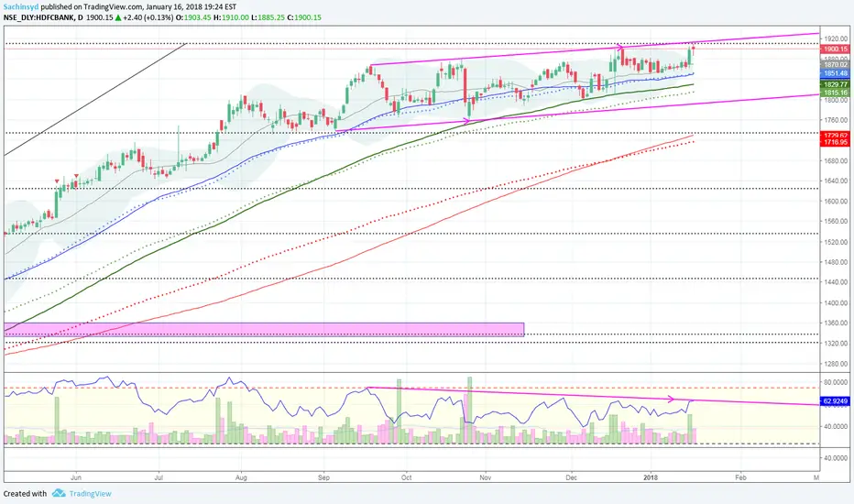Screen dimensions: 854x504
Task: Click the 1920.00 price axis tick
Action: [836, 38]
